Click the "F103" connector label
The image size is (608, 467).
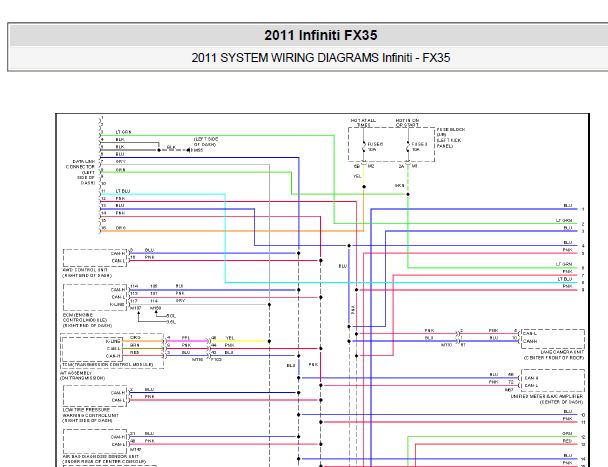click(216, 360)
